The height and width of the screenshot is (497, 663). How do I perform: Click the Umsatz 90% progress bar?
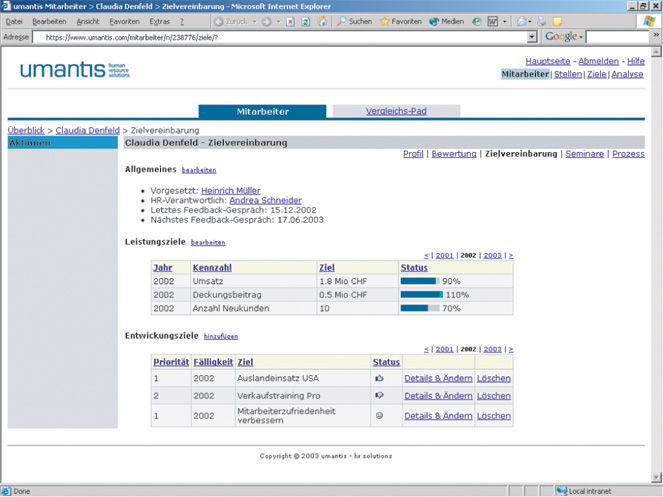(x=419, y=281)
